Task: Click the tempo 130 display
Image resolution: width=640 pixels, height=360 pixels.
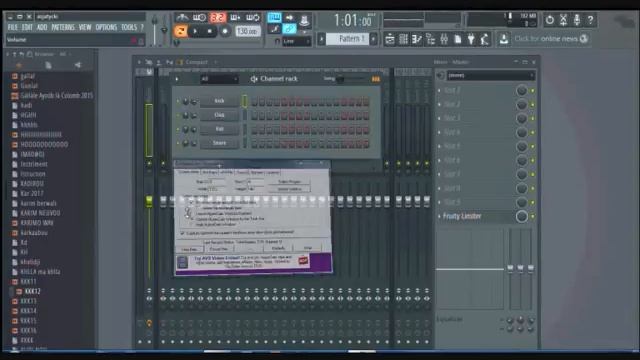Action: tap(247, 31)
